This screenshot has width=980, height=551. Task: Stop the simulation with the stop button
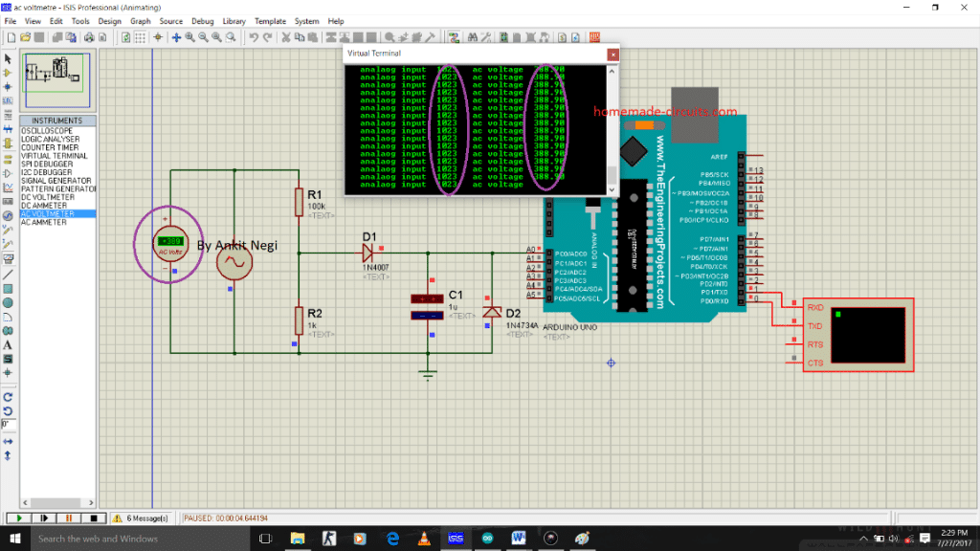click(92, 518)
